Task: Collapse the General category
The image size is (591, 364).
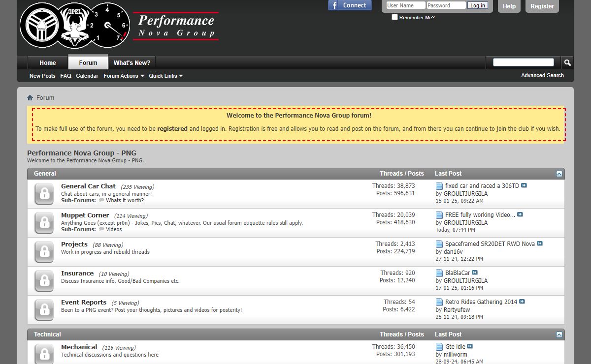Action: (x=559, y=174)
